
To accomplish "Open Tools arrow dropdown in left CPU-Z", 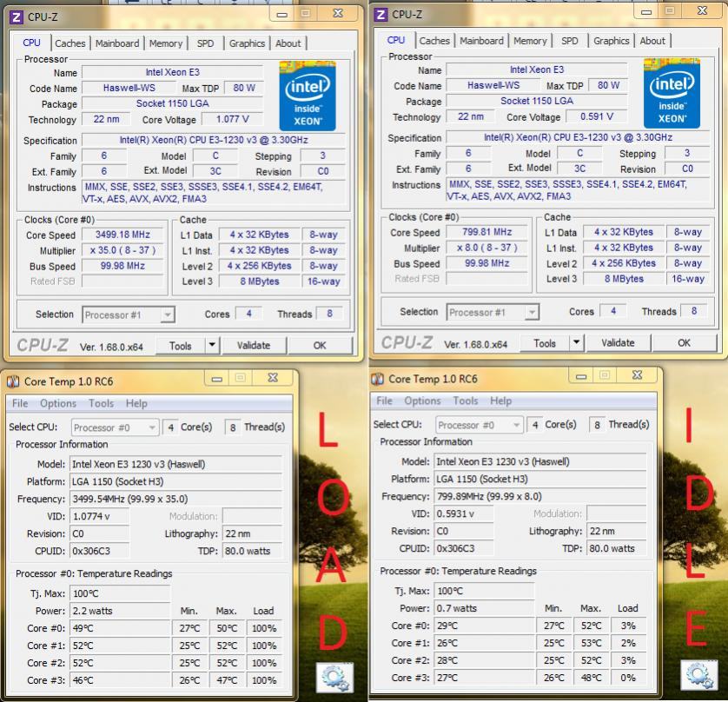I will coord(212,345).
